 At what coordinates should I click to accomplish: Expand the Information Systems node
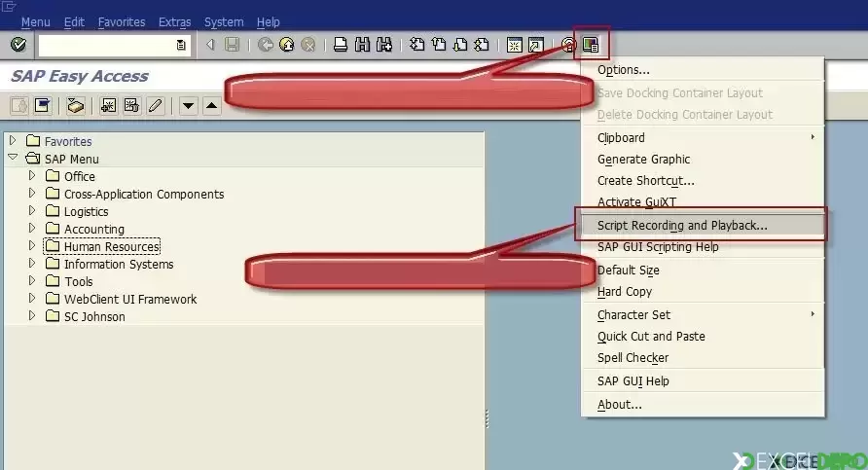(x=32, y=264)
